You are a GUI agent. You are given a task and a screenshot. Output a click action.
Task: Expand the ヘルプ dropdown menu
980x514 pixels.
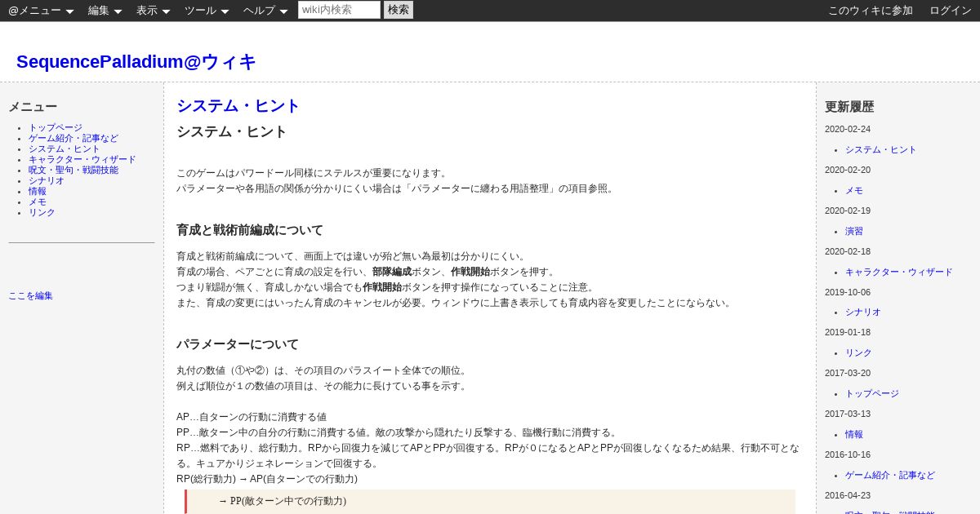265,11
